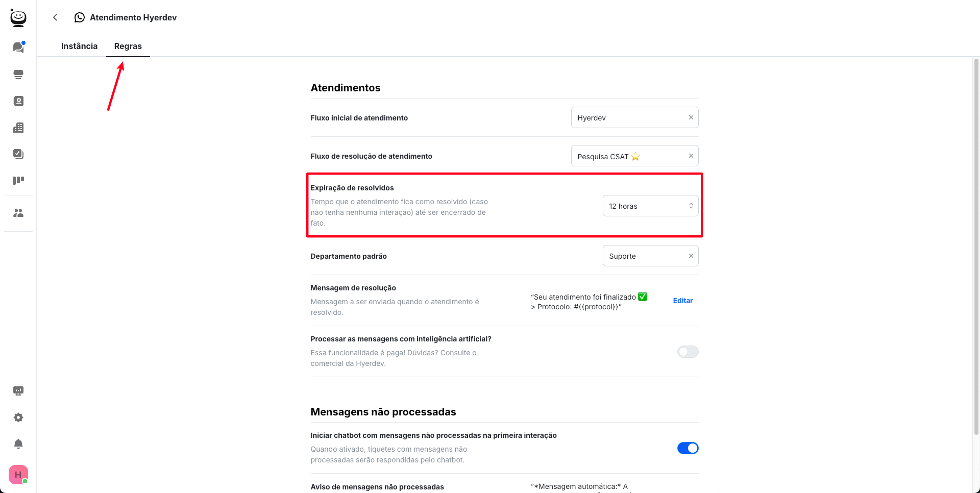Enable processing messages with artificial intelligence
This screenshot has height=493, width=980.
[688, 352]
